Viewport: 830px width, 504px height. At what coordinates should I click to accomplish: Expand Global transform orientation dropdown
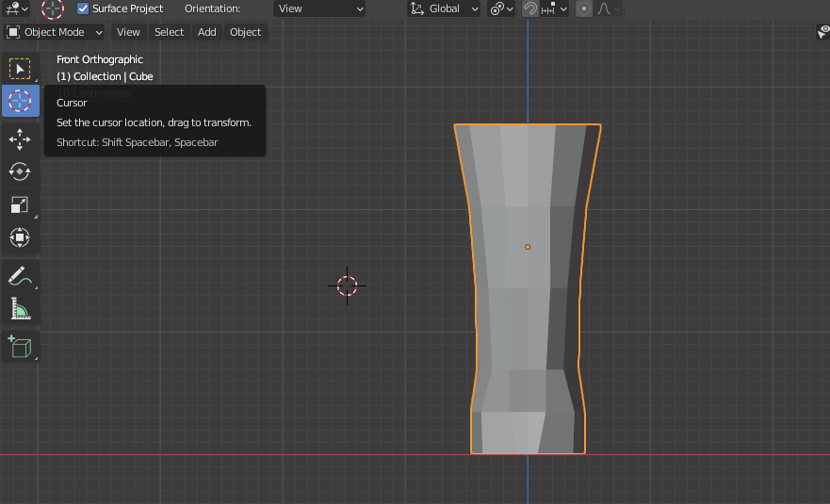445,8
